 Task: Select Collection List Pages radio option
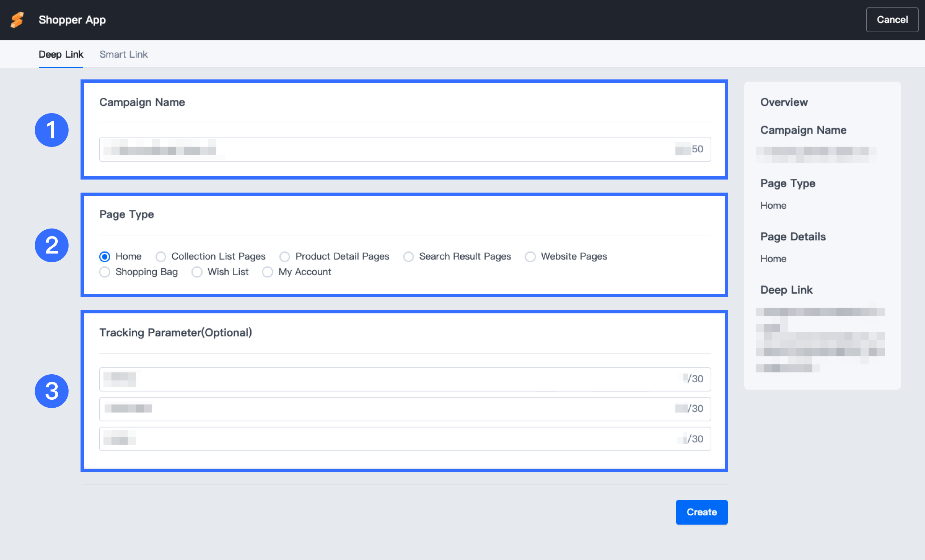coord(161,256)
